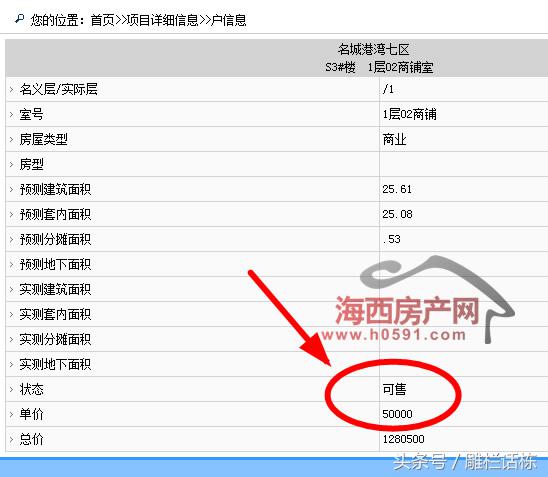
Task: Select the 房屋类型 row label
Action: (43, 139)
